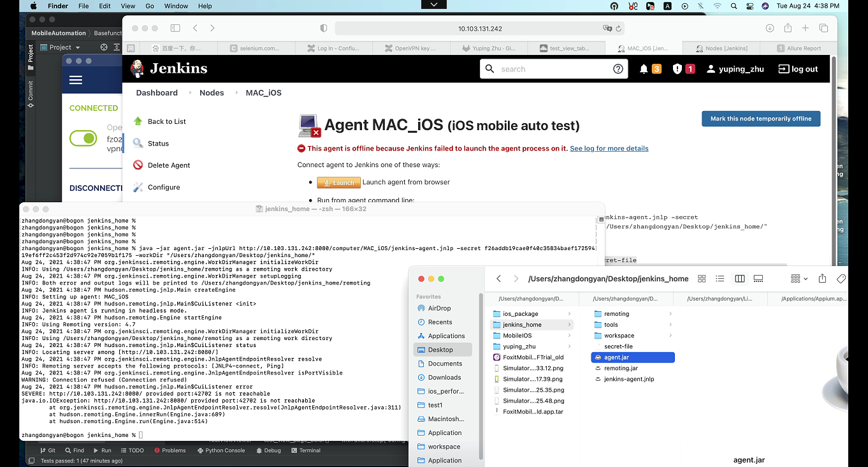This screenshot has width=868, height=467.
Task: Click the green Back to List arrow icon
Action: pos(138,121)
